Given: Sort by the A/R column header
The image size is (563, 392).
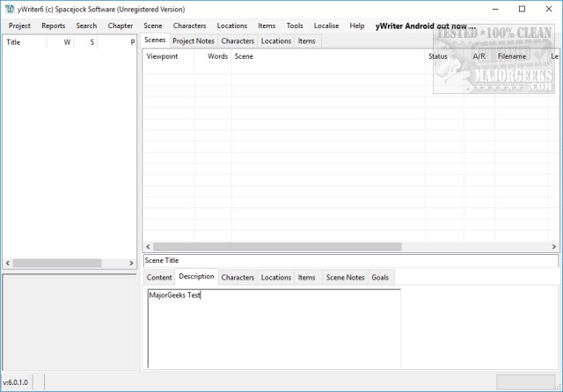Looking at the screenshot, I should pos(479,56).
